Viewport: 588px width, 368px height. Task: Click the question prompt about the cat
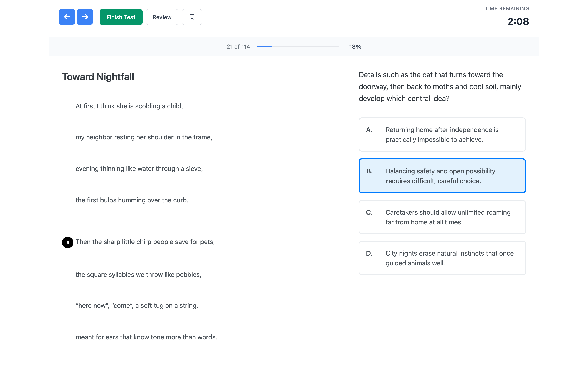(x=440, y=87)
